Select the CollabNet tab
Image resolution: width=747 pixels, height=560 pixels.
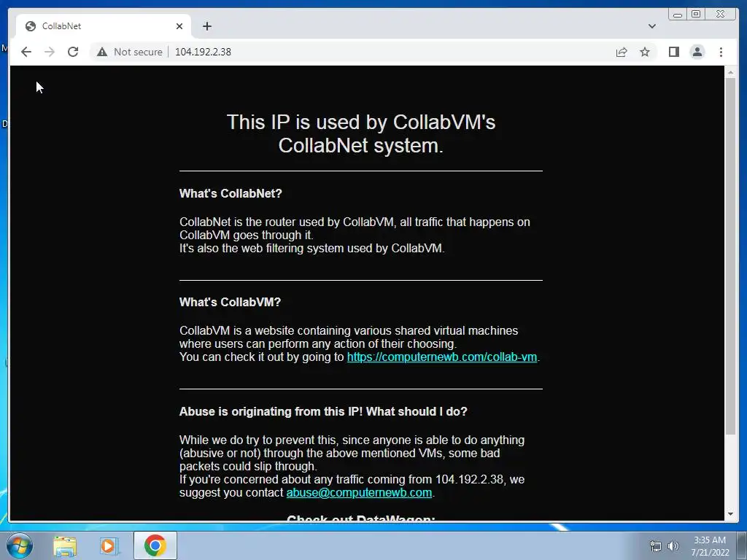click(x=104, y=26)
